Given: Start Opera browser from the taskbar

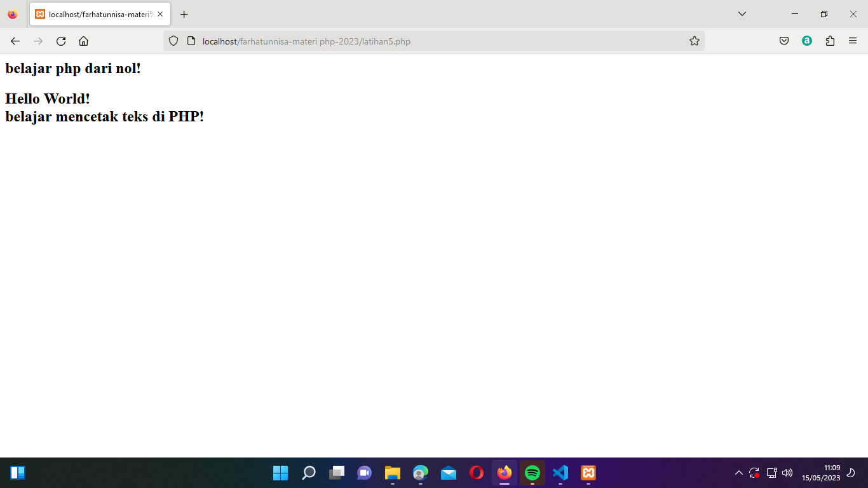Looking at the screenshot, I should pos(477,473).
